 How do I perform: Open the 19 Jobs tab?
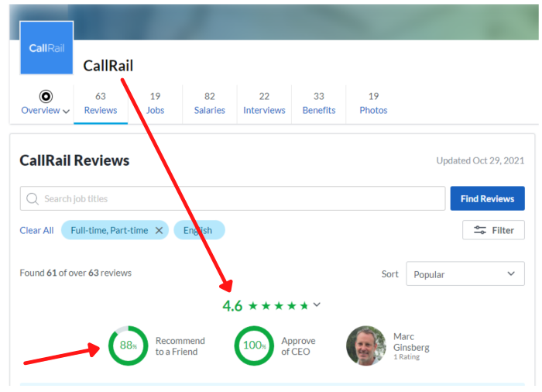(155, 104)
